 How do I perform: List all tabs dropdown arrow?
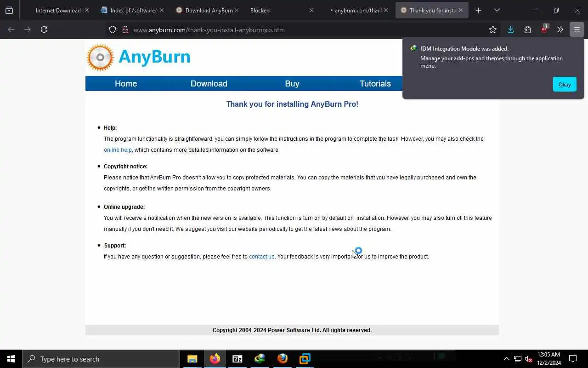point(497,10)
